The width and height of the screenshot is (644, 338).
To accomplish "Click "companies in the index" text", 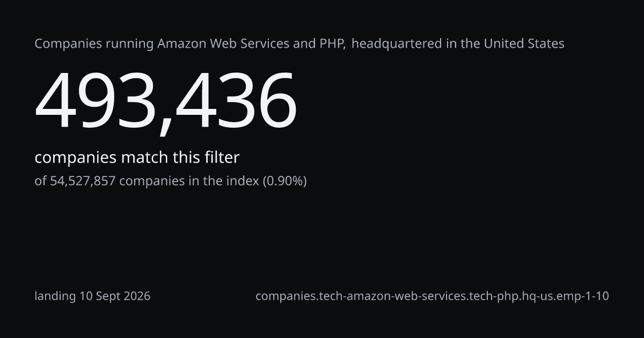I will 189,181.
